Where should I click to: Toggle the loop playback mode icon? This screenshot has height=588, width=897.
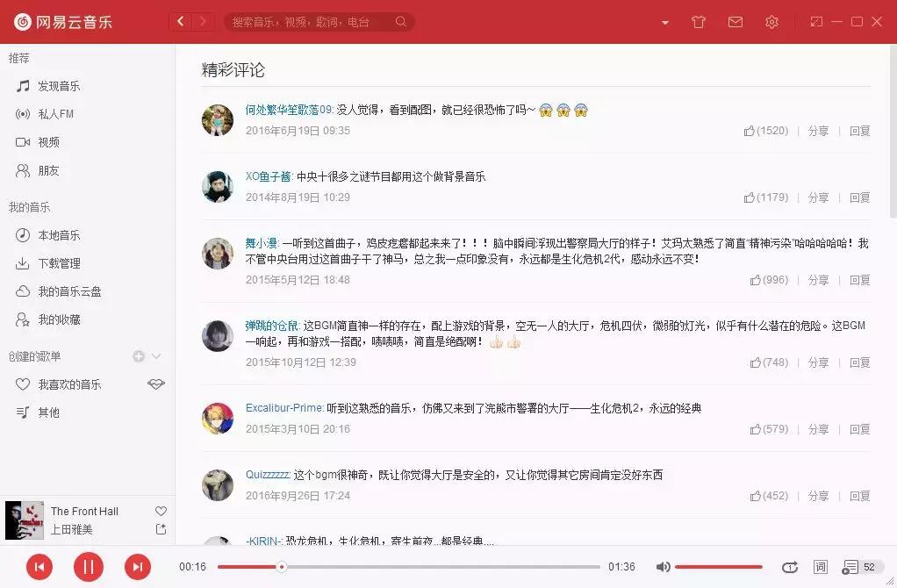click(x=789, y=567)
